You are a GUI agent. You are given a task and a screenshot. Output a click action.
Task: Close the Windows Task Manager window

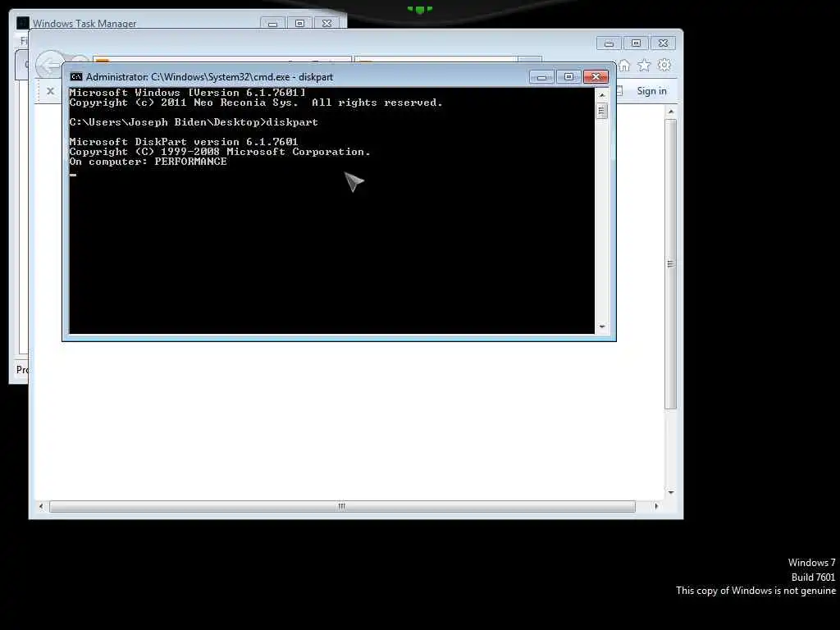(x=326, y=24)
